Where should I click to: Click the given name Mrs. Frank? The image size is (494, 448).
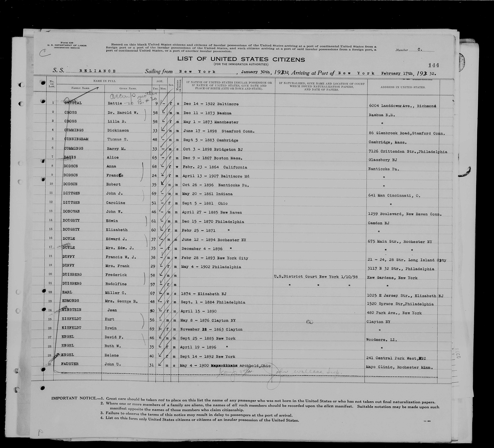tap(117, 266)
